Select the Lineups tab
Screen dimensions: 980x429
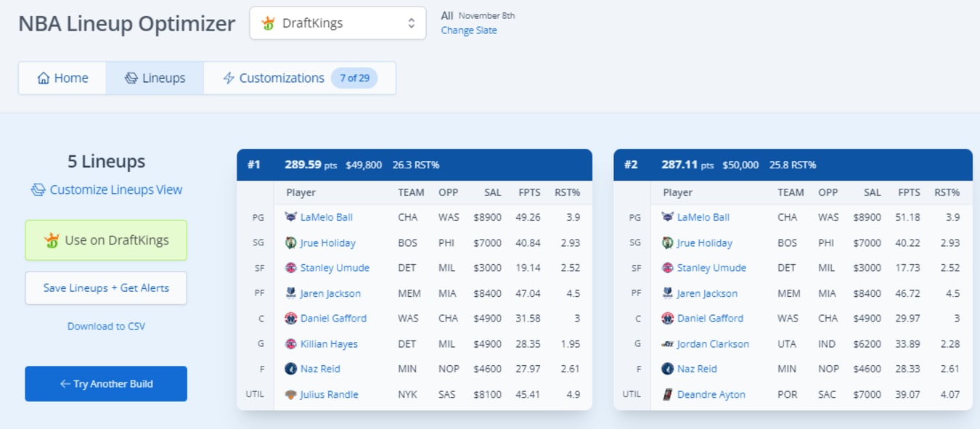pos(155,78)
